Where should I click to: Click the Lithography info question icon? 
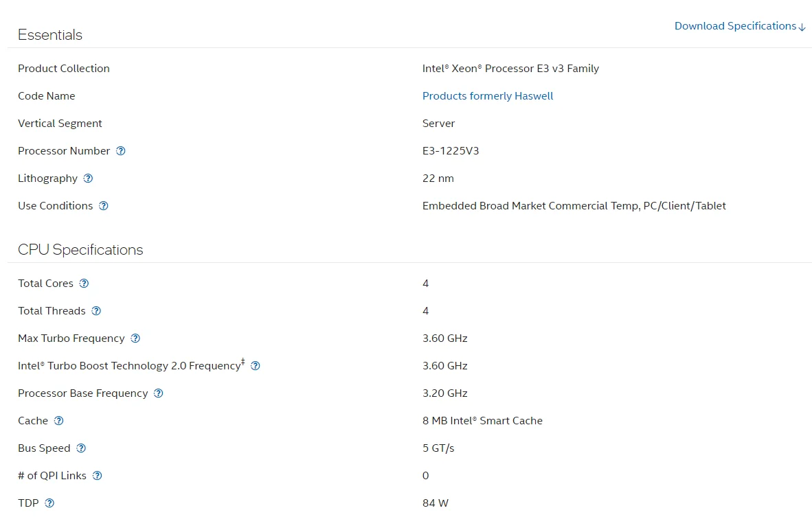[x=88, y=179]
